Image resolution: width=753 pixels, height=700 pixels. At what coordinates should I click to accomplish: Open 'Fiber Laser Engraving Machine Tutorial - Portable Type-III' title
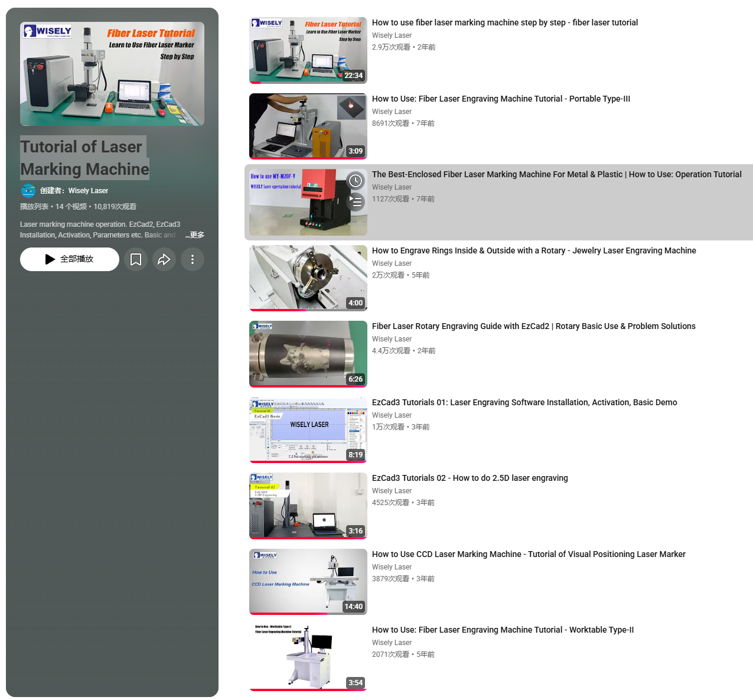click(x=501, y=99)
